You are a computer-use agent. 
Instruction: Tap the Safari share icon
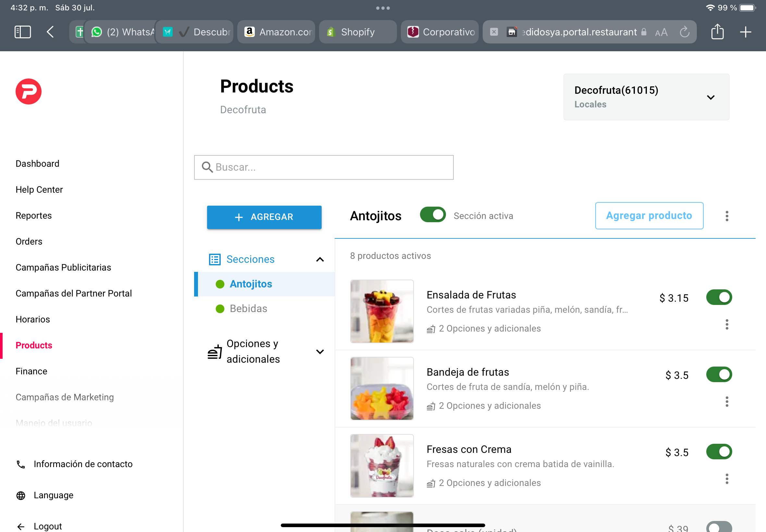(717, 32)
